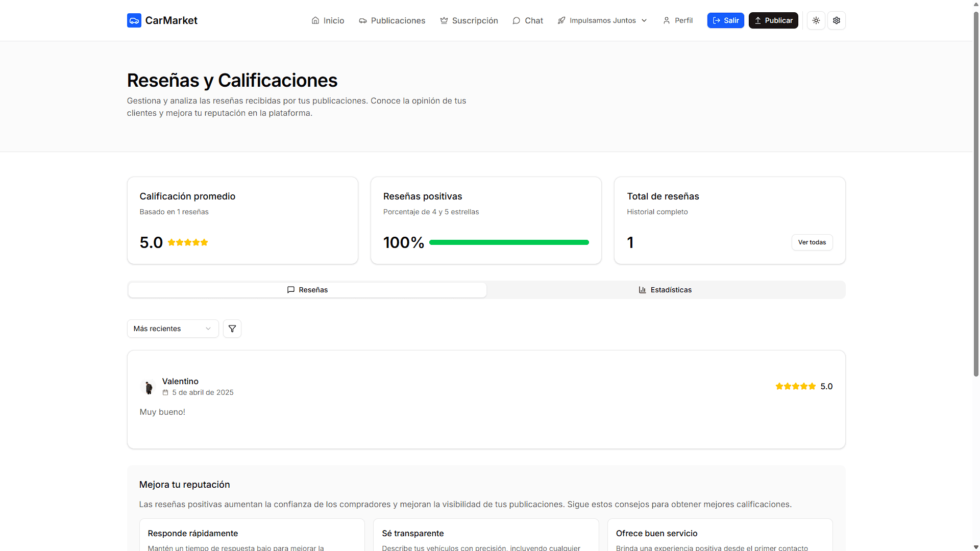Click the Mejora tu reputación heading
The width and height of the screenshot is (980, 551).
coord(184,485)
